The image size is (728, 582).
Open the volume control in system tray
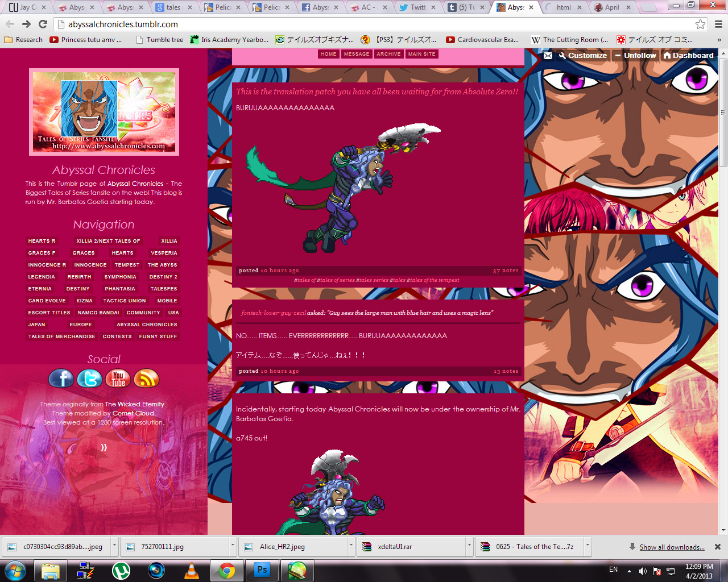point(643,571)
